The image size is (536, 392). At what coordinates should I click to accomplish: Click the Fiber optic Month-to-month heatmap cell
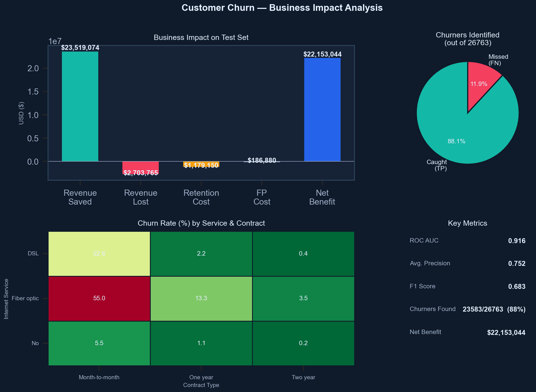99,299
